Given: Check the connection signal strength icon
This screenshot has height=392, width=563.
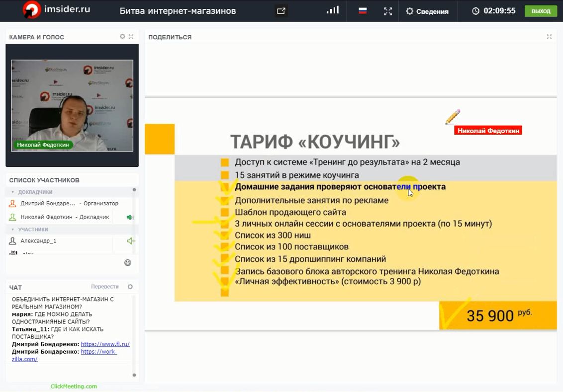Looking at the screenshot, I should coord(333,10).
